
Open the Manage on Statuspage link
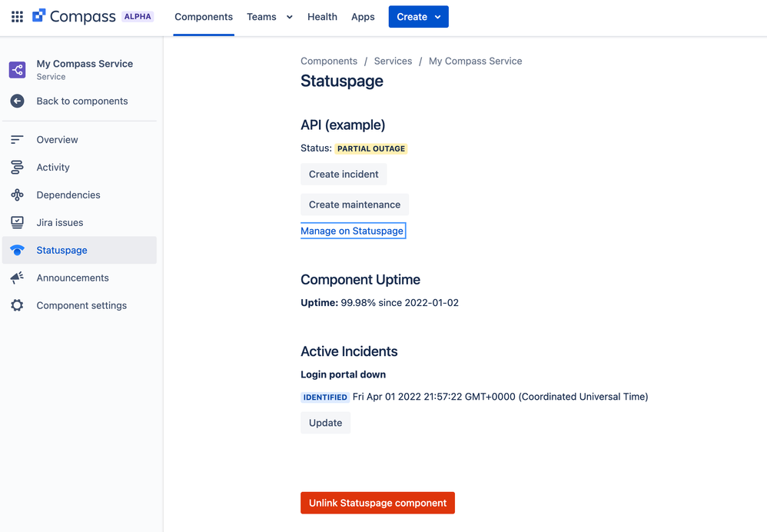click(x=352, y=231)
